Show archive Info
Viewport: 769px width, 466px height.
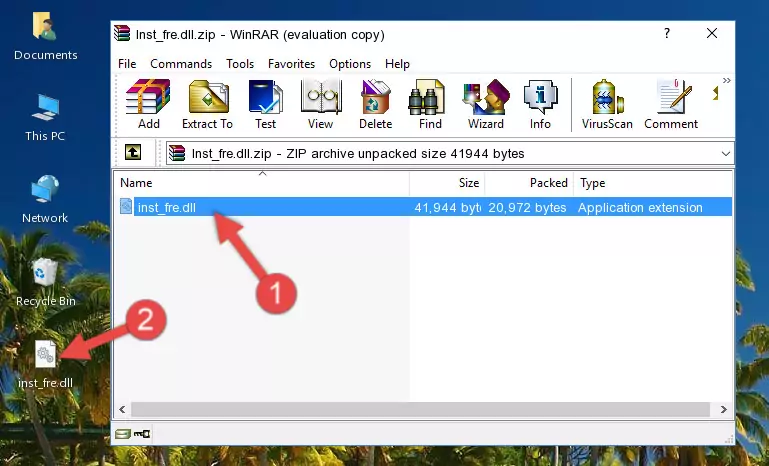click(x=540, y=104)
